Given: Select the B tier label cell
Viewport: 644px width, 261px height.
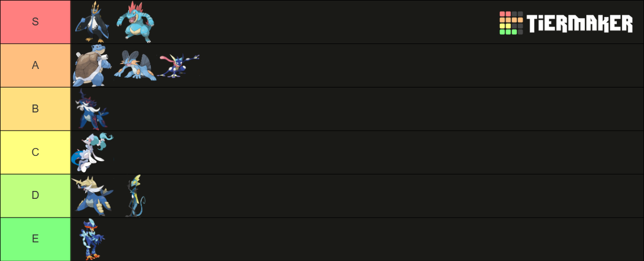Looking at the screenshot, I should [36, 109].
